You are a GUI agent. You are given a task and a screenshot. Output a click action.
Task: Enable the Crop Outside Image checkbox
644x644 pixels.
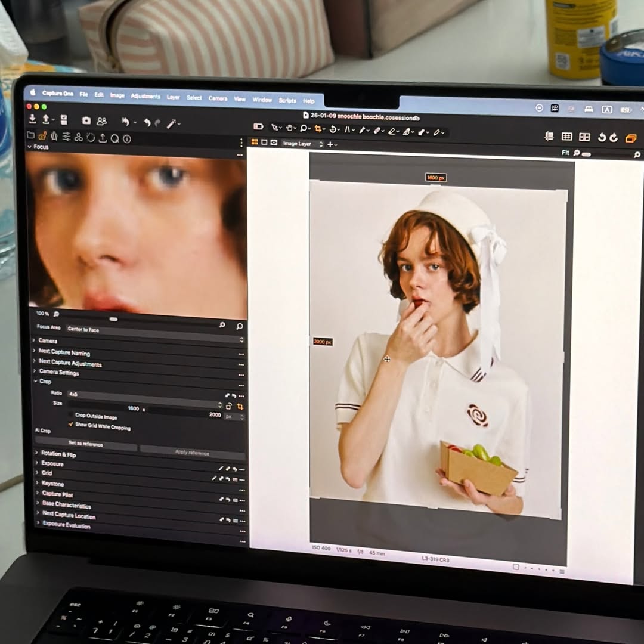click(x=72, y=415)
